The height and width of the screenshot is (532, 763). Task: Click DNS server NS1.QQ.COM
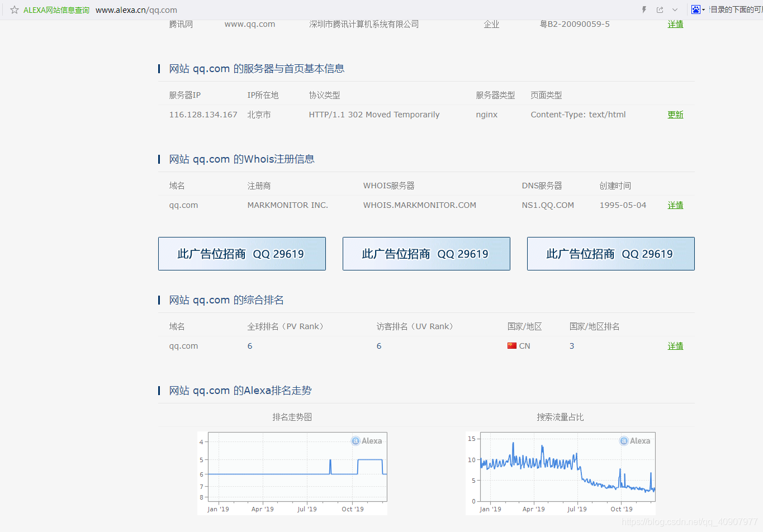click(548, 205)
